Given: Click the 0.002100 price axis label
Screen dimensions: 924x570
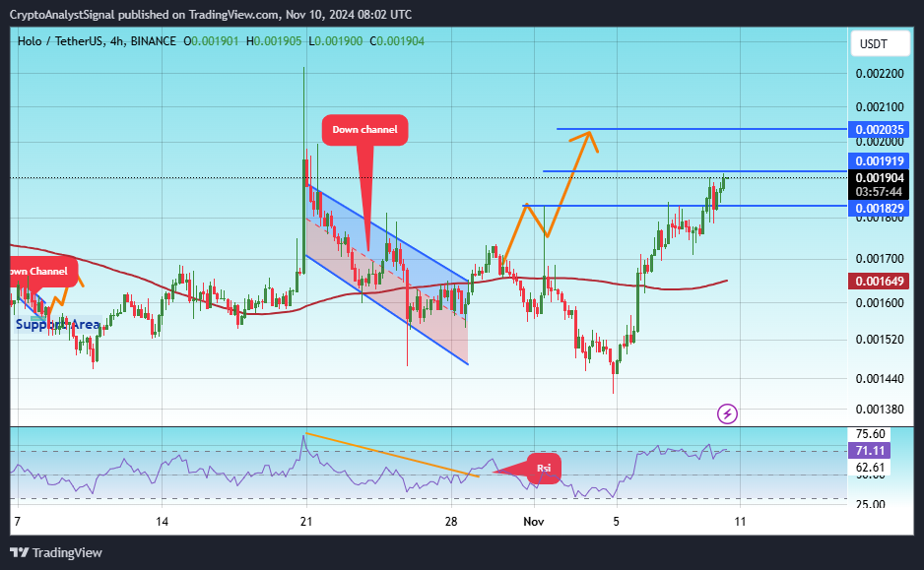Looking at the screenshot, I should tap(880, 107).
